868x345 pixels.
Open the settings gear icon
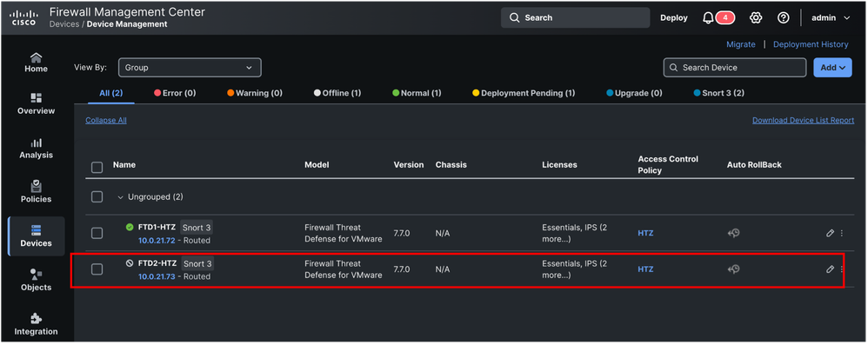(756, 17)
